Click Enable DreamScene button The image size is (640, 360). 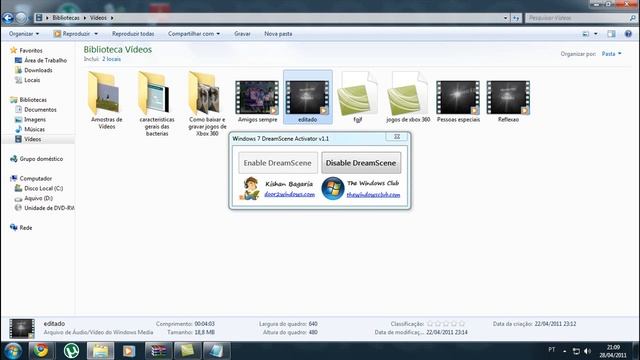point(278,163)
